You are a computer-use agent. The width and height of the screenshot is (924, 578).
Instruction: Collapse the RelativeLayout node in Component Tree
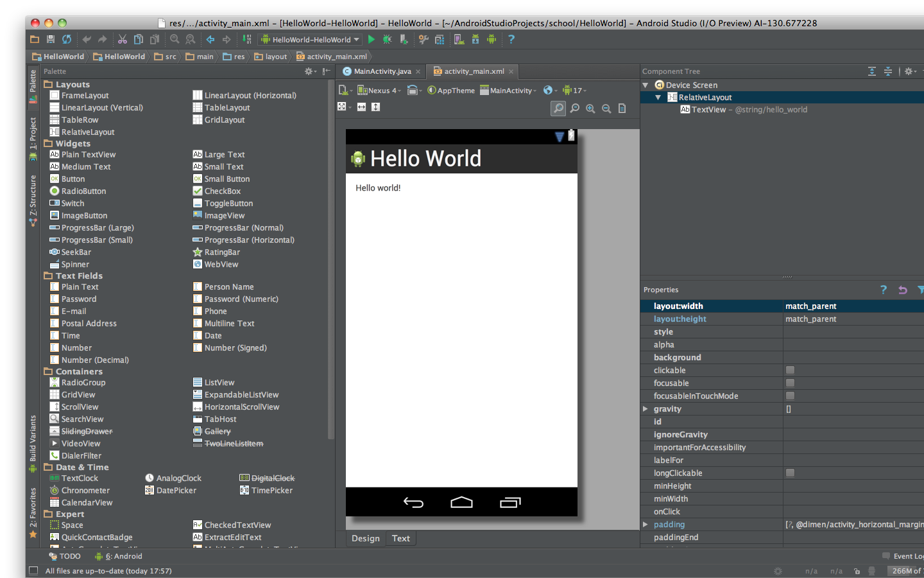656,97
